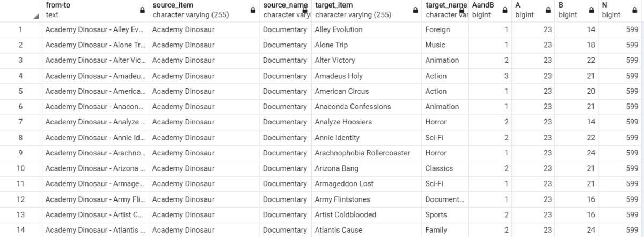644x237 pixels.
Task: Click the lock icon in target_item column header
Action: tap(415, 10)
